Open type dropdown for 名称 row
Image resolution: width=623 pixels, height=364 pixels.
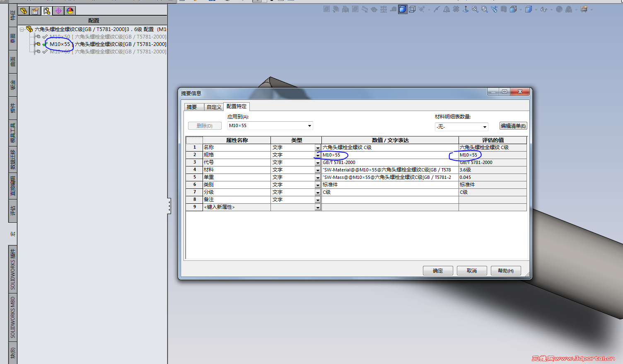318,148
